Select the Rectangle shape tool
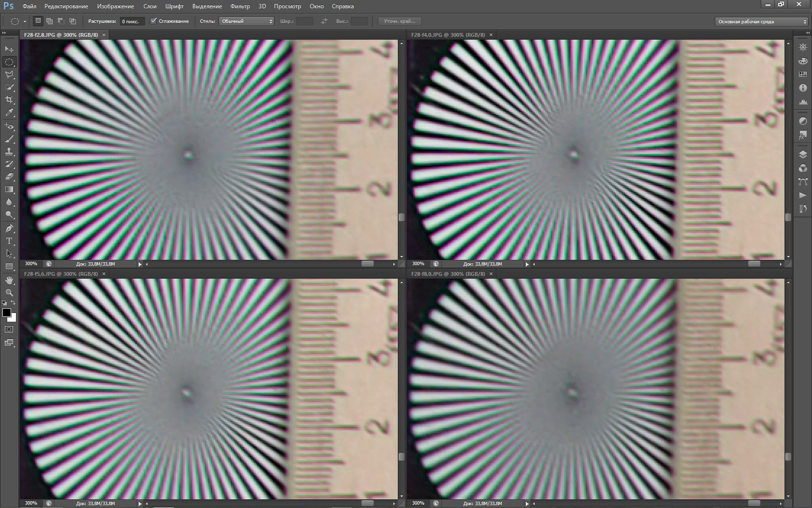 tap(9, 266)
